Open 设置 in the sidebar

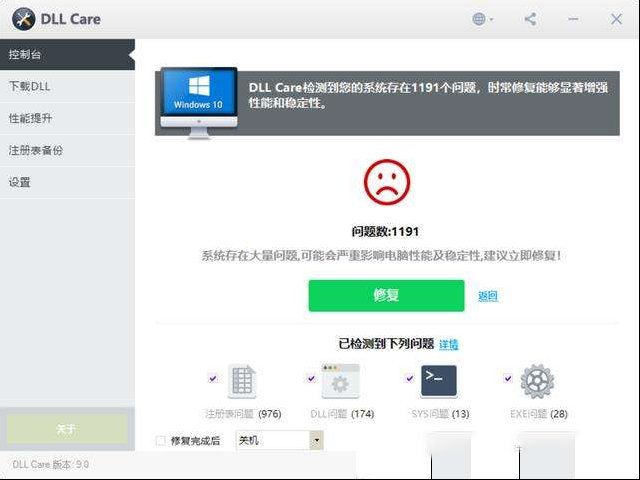tap(67, 182)
